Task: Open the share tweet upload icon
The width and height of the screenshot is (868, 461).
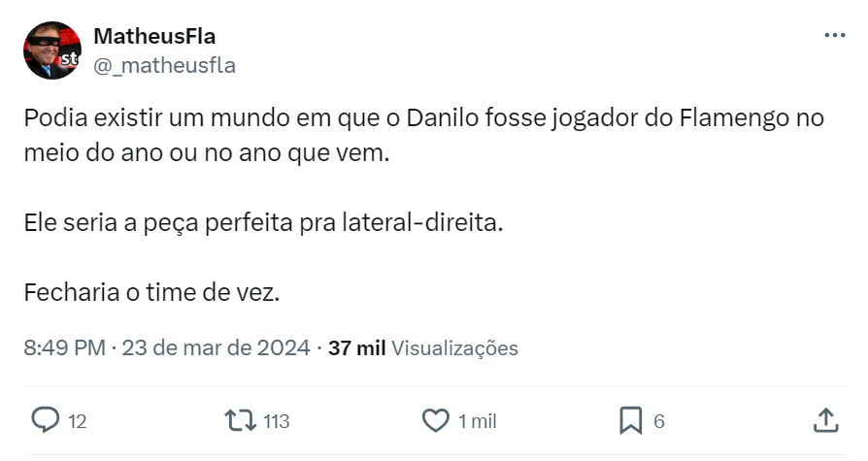Action: (824, 420)
